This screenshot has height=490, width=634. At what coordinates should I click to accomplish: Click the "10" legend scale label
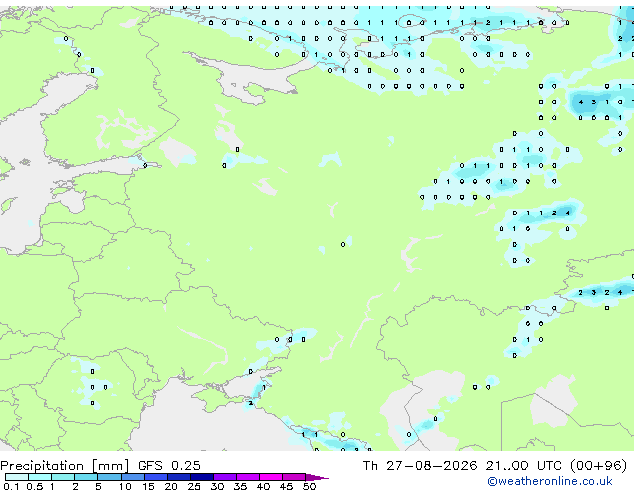[x=125, y=486]
